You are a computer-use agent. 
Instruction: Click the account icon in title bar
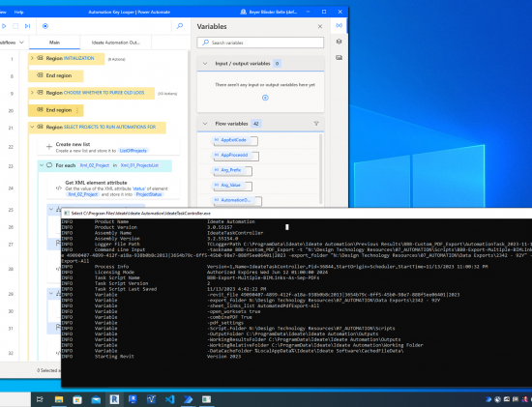[x=243, y=12]
